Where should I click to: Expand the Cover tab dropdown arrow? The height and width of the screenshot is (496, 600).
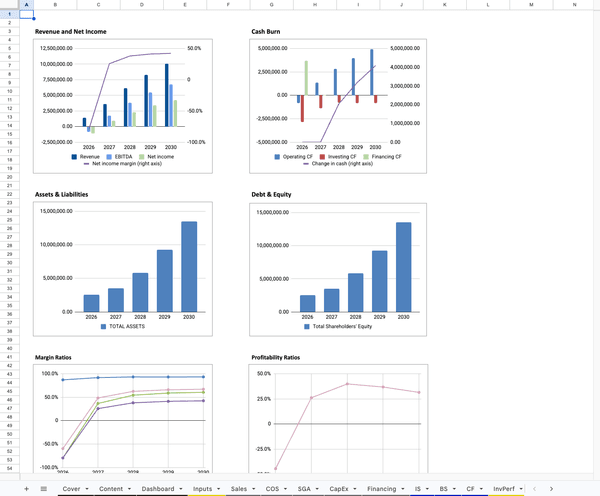point(88,488)
